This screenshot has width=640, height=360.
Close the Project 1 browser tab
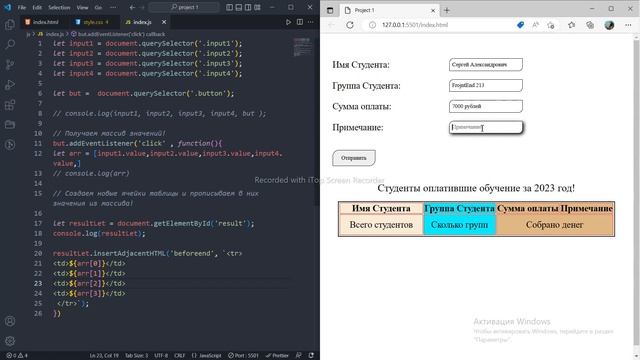click(433, 11)
